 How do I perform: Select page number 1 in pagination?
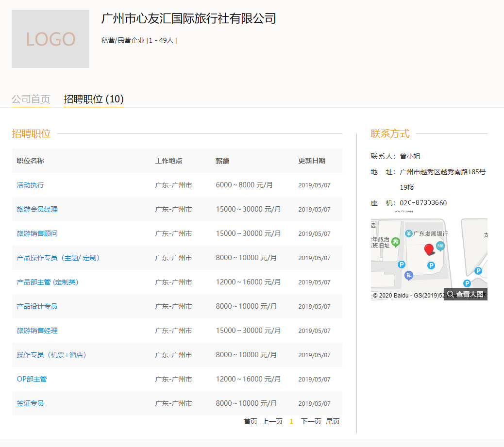tap(291, 421)
